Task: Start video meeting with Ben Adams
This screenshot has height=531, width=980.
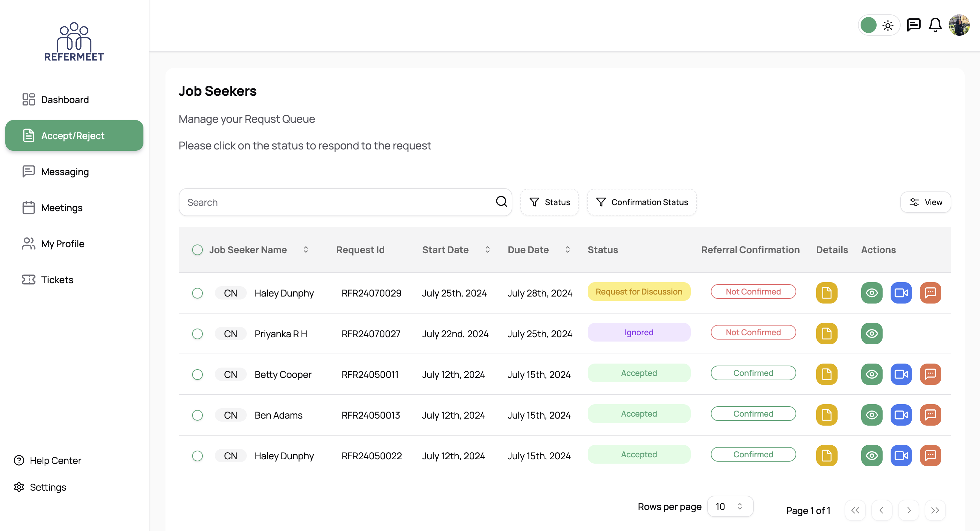Action: pos(901,415)
